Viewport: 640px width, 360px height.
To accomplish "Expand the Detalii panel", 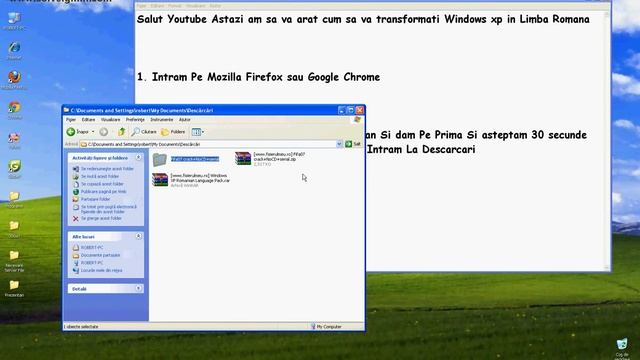I will pos(138,289).
